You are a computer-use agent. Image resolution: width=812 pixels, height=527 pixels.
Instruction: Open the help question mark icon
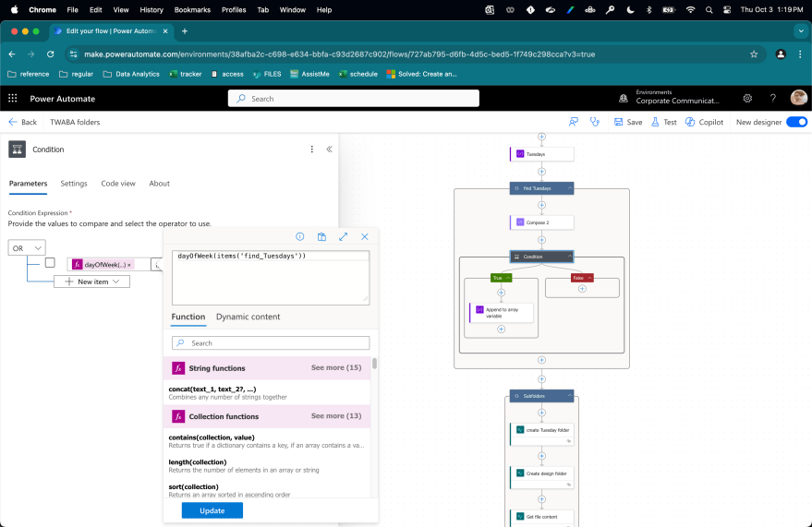tap(772, 98)
